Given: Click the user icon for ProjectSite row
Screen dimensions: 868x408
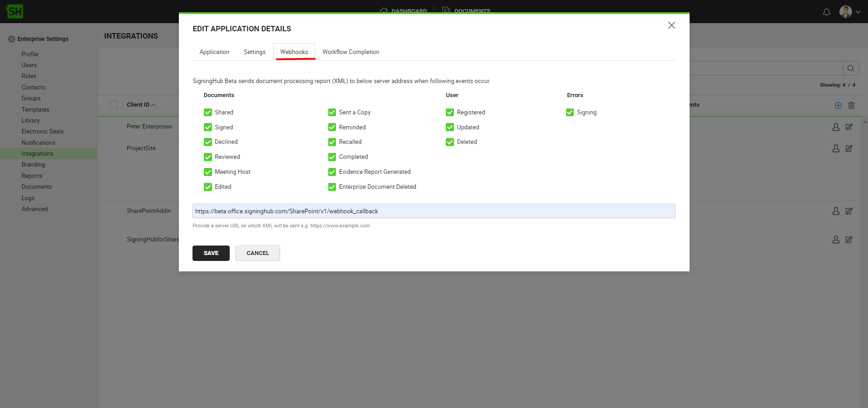Looking at the screenshot, I should (836, 148).
